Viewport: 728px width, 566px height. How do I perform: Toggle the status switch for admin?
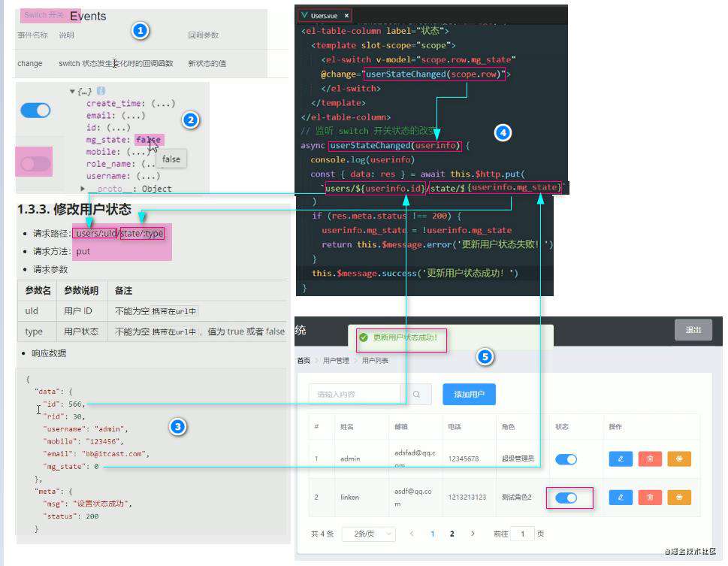(566, 459)
